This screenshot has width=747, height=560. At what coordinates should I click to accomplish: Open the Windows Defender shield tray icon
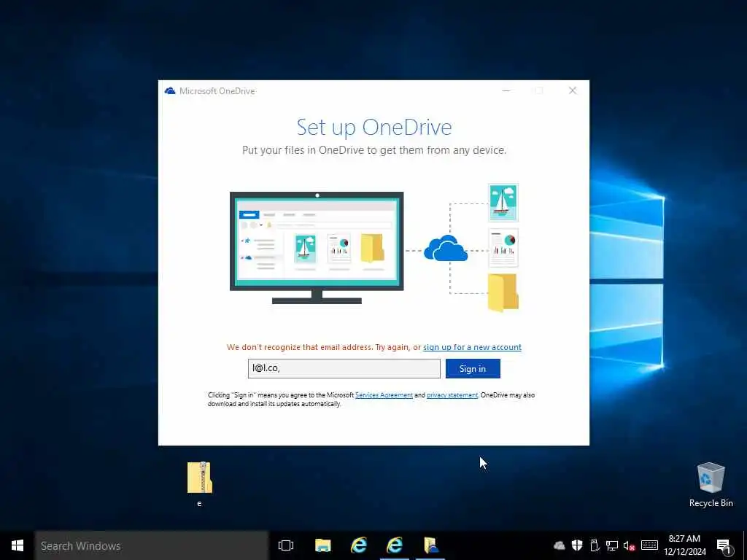pyautogui.click(x=577, y=545)
